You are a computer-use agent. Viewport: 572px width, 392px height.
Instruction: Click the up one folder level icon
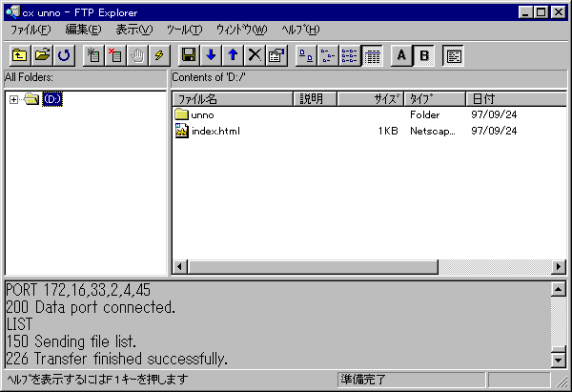click(20, 55)
